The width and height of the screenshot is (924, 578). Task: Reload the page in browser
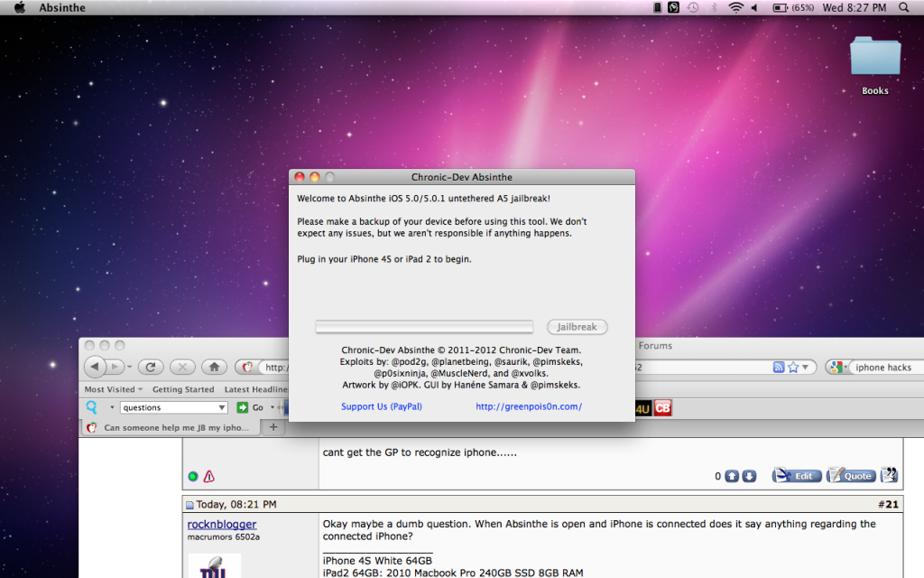pos(151,367)
